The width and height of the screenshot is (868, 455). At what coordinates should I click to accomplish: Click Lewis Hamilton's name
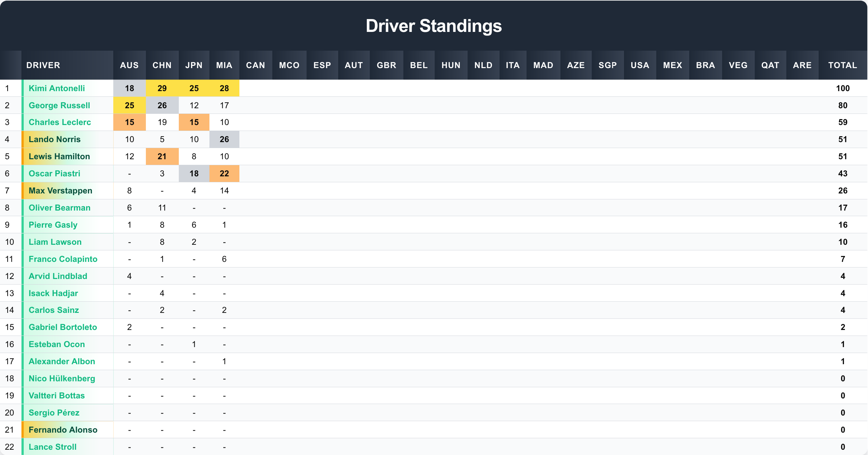(x=59, y=157)
